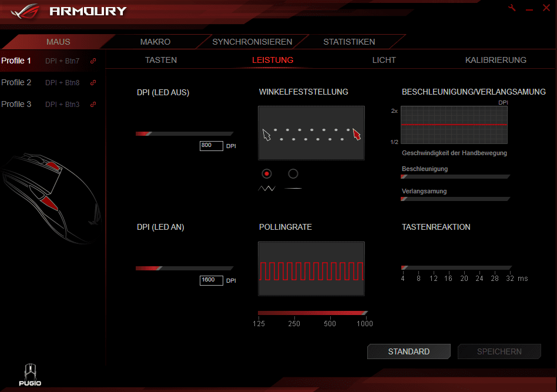
Task: Open the MAKRO tab
Action: pos(155,42)
